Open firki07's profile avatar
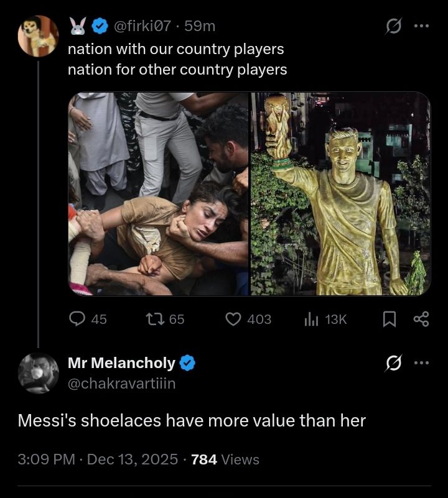The width and height of the screenshot is (448, 498). click(x=38, y=36)
